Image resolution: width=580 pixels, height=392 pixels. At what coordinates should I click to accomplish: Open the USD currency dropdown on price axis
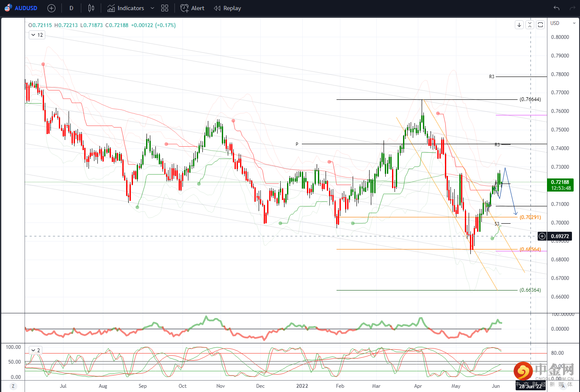[563, 23]
